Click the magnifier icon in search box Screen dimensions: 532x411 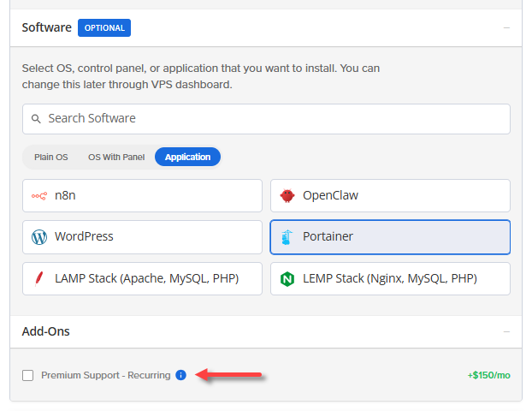click(36, 119)
